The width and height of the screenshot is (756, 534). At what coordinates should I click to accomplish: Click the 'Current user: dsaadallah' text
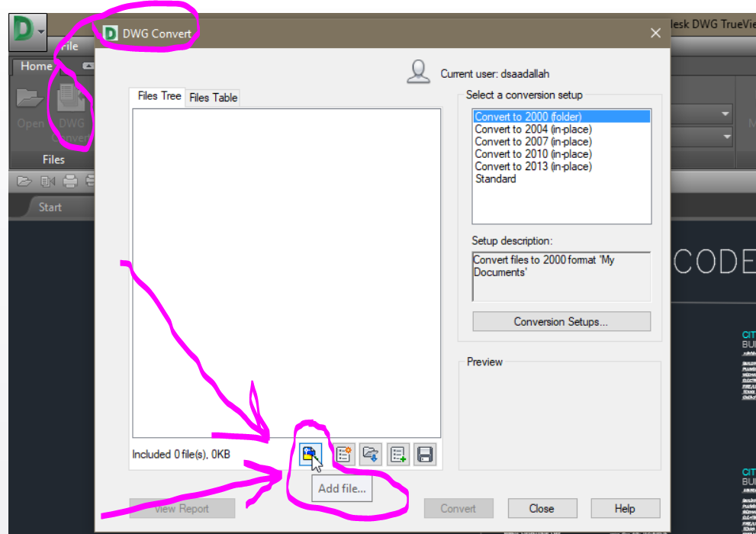click(x=495, y=74)
